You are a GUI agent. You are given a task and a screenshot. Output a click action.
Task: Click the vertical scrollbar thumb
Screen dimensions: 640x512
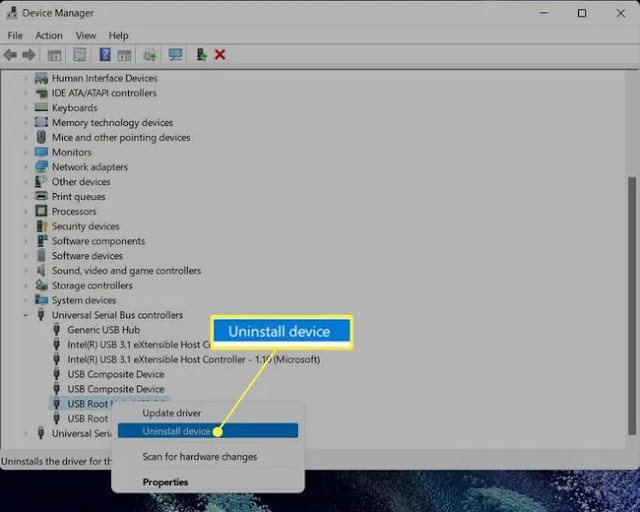[632, 305]
